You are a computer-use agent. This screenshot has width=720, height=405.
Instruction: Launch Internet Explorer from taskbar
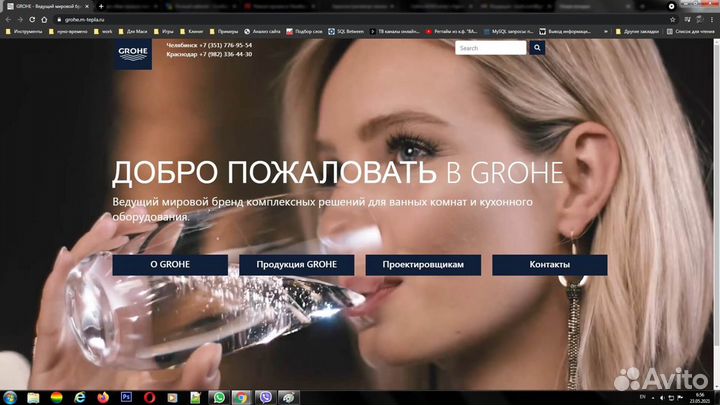click(x=80, y=398)
